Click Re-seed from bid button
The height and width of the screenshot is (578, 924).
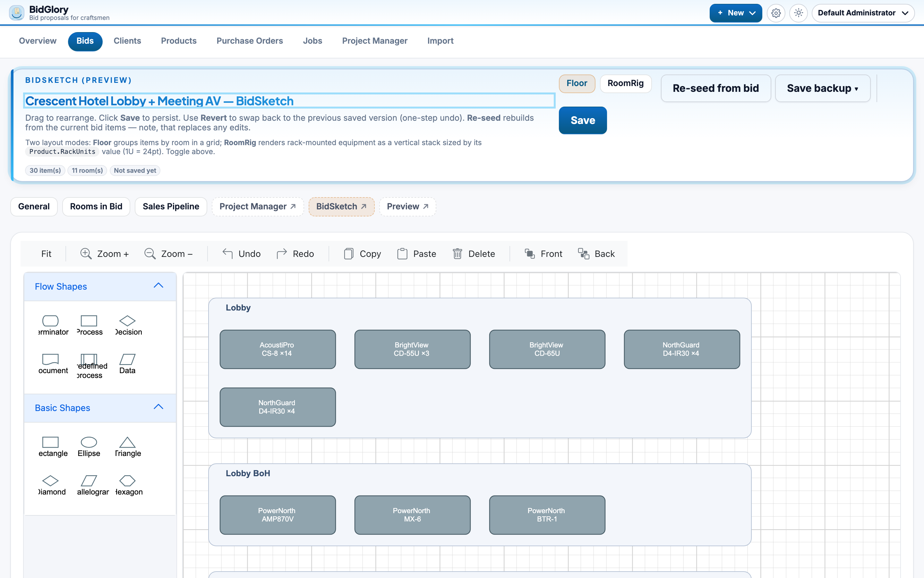(x=715, y=88)
